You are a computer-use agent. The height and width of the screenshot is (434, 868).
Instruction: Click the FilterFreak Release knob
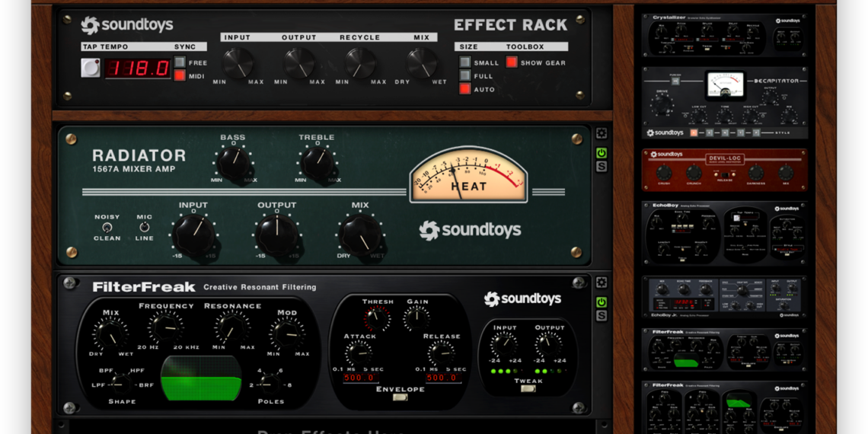442,353
